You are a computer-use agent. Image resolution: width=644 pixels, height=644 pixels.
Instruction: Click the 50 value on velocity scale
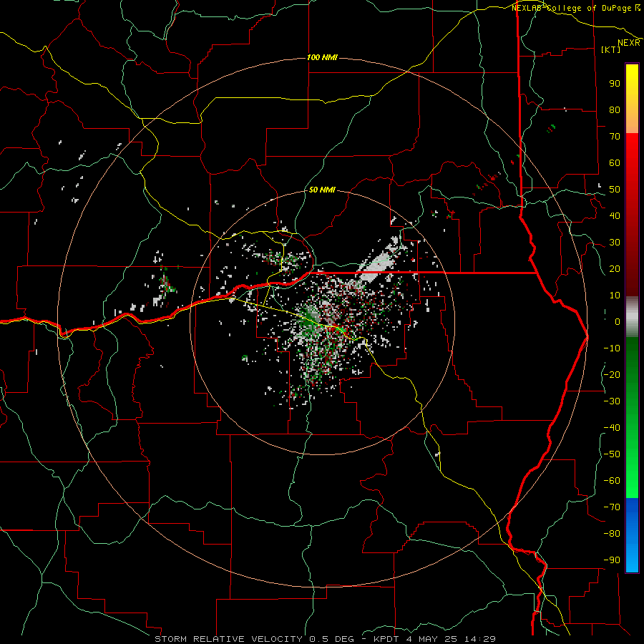[615, 190]
